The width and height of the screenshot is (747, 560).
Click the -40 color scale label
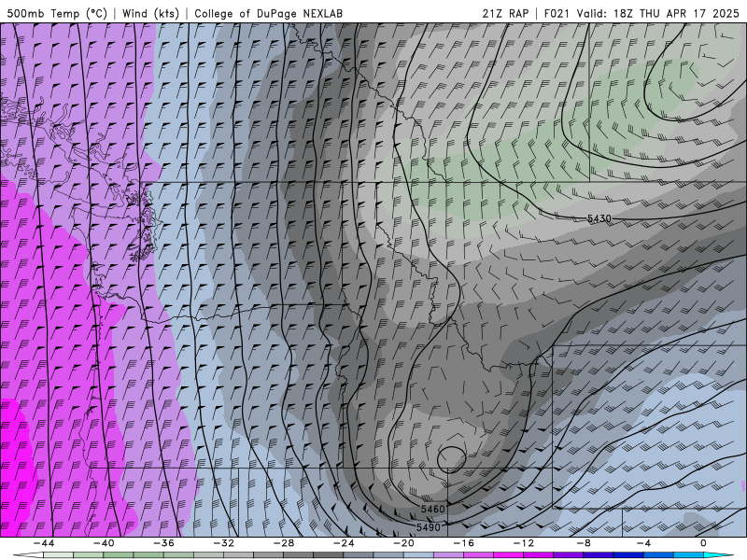(104, 543)
